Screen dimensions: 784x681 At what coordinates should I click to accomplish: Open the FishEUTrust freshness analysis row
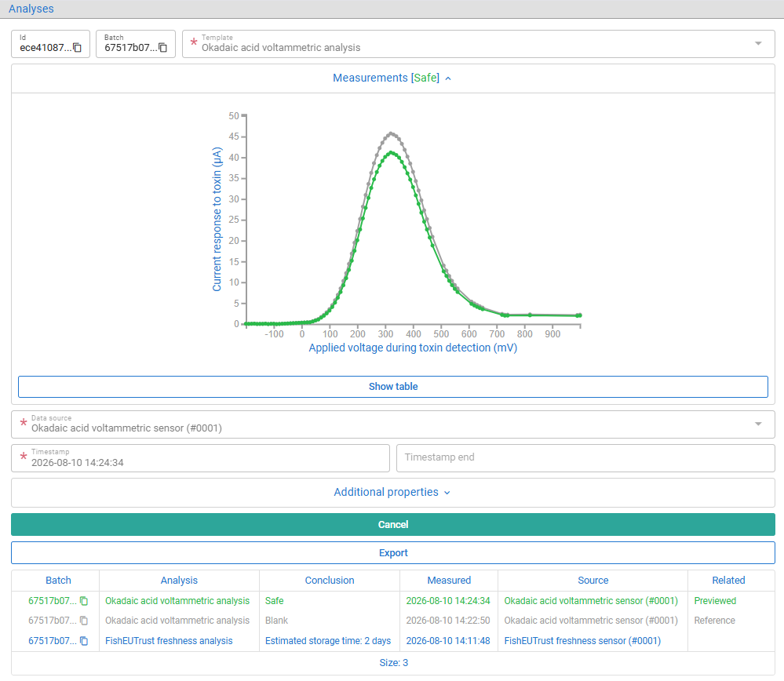tap(169, 641)
